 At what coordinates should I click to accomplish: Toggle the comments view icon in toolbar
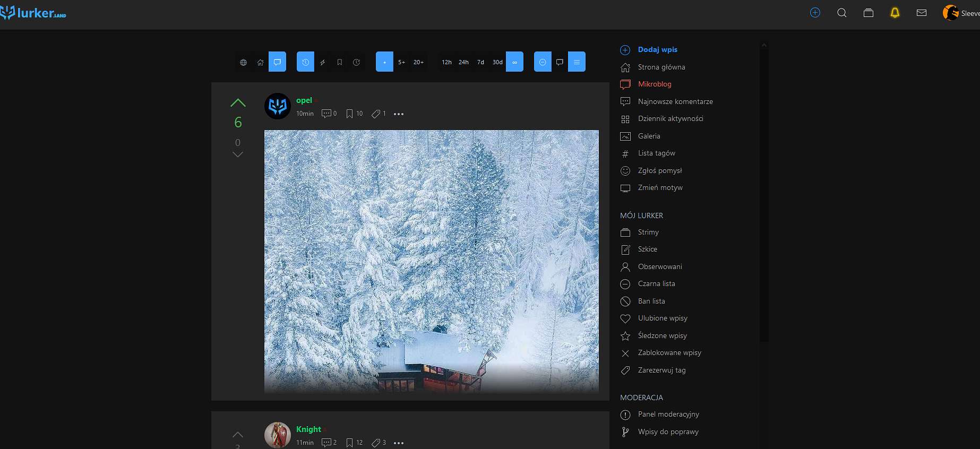pyautogui.click(x=560, y=62)
